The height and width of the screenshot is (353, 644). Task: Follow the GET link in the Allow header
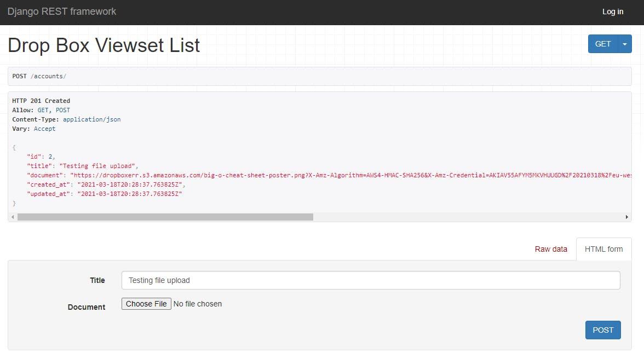43,109
